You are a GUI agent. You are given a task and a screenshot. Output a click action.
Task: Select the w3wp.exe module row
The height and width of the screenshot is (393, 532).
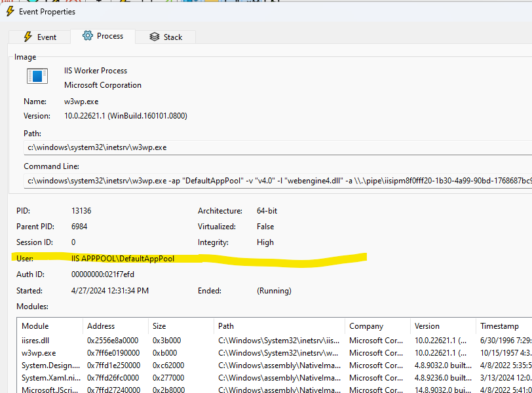(275, 353)
